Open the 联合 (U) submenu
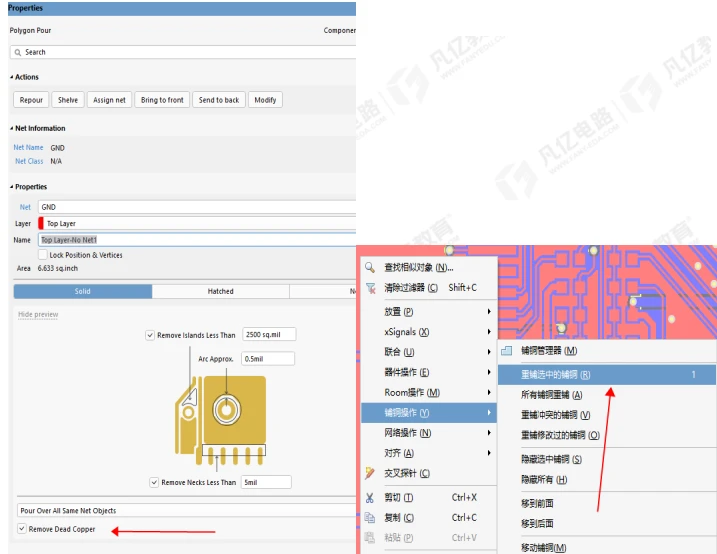 click(x=428, y=352)
